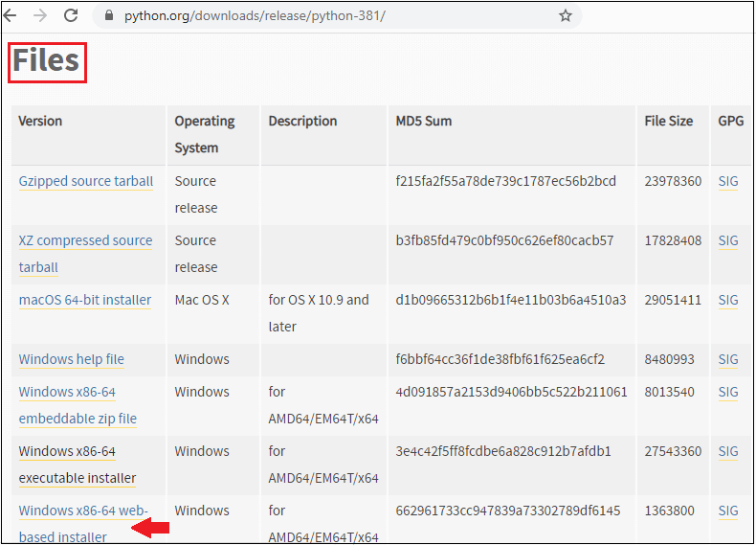The height and width of the screenshot is (545, 756).
Task: Open SIG link for macOS 64-bit installer
Action: click(728, 300)
